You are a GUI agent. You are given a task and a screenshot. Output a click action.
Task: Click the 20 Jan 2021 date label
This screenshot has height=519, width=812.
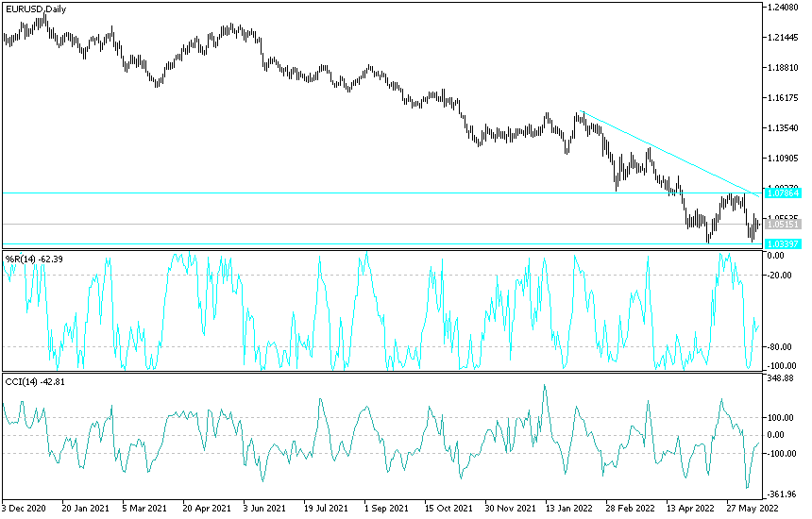pos(86,509)
